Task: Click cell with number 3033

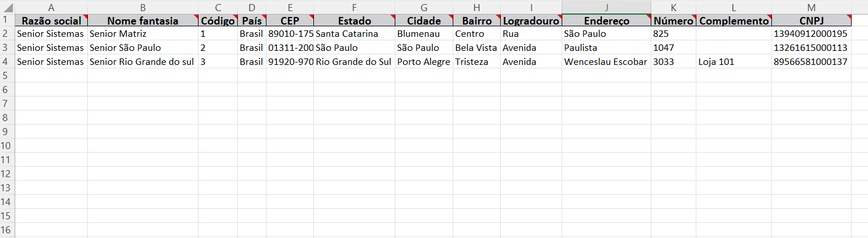Action: tap(673, 61)
